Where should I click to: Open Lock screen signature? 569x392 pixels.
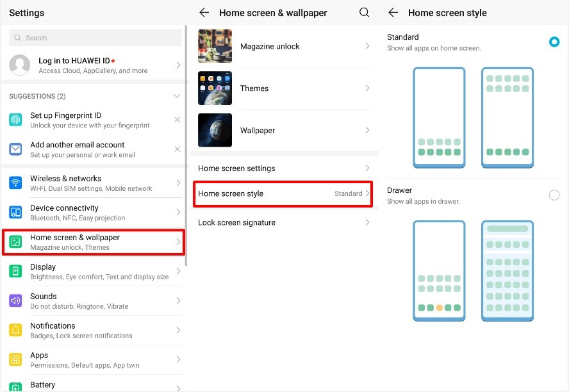[283, 222]
